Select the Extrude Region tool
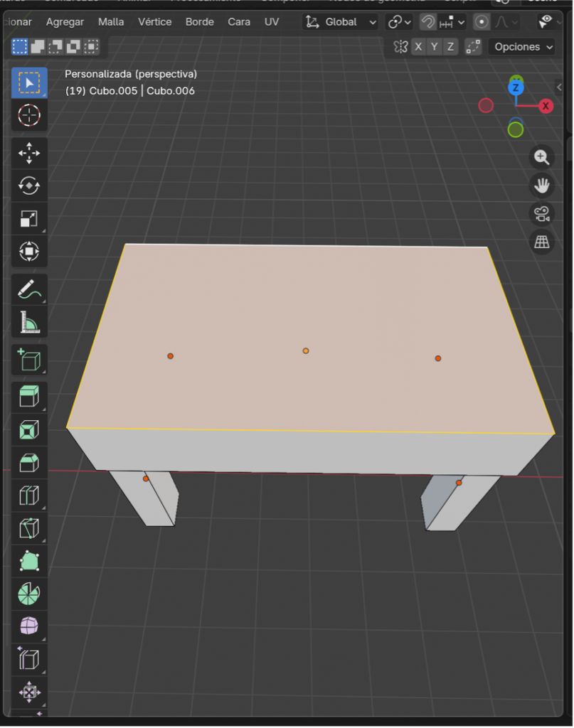Viewport: 574px width, 728px height. [29, 397]
